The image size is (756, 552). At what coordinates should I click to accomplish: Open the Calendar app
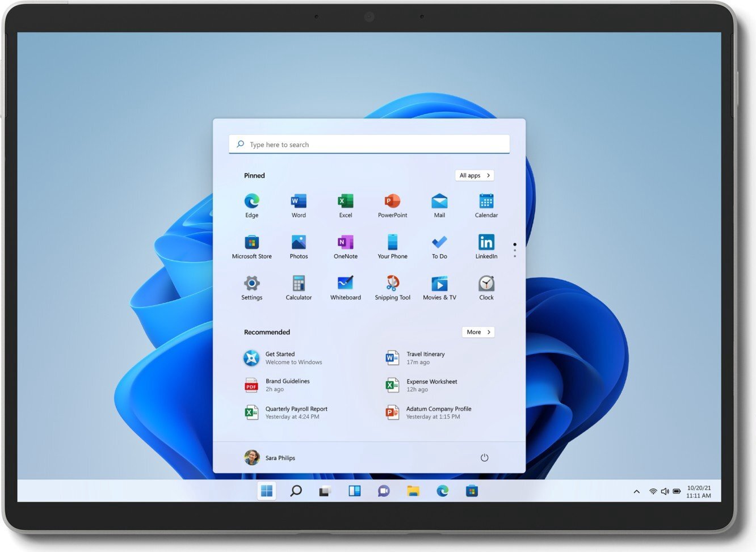point(486,205)
